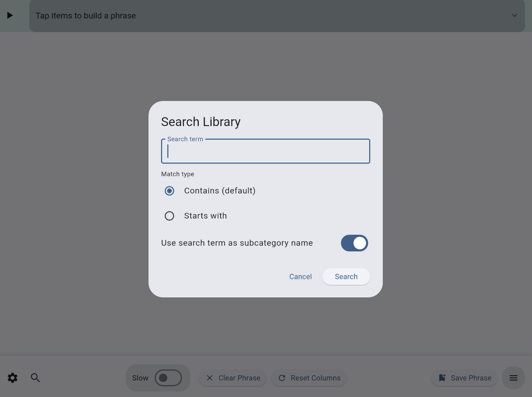Click the Cancel button
The width and height of the screenshot is (532, 397).
click(300, 277)
